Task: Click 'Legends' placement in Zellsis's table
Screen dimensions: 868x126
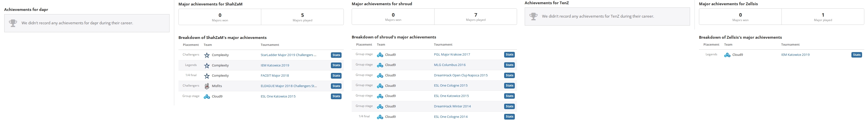Action: (x=711, y=54)
